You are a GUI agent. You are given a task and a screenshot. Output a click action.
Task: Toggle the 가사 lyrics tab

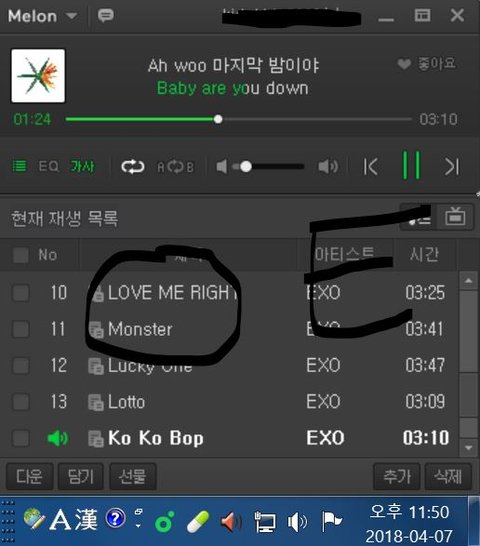click(83, 166)
